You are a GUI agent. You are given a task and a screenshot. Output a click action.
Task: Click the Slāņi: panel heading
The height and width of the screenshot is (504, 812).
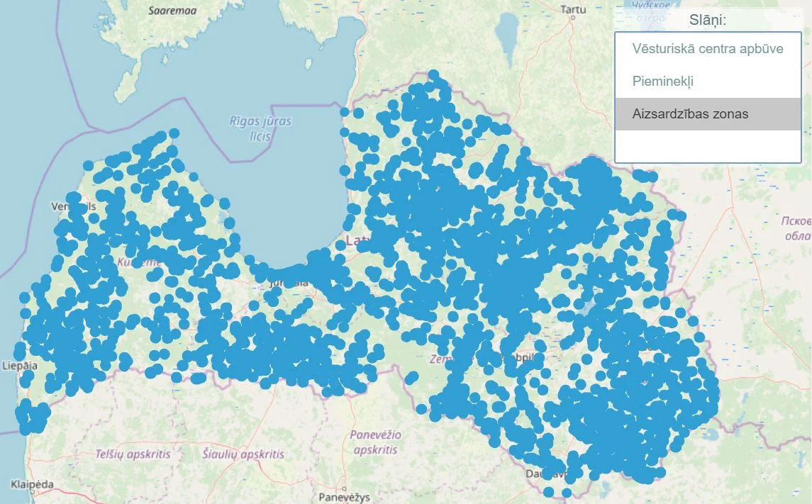[x=707, y=20]
